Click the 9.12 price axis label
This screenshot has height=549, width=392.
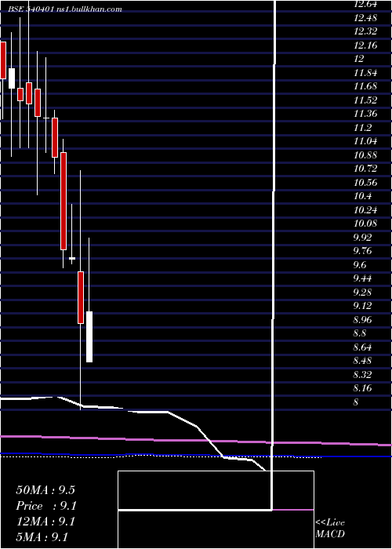tap(362, 306)
